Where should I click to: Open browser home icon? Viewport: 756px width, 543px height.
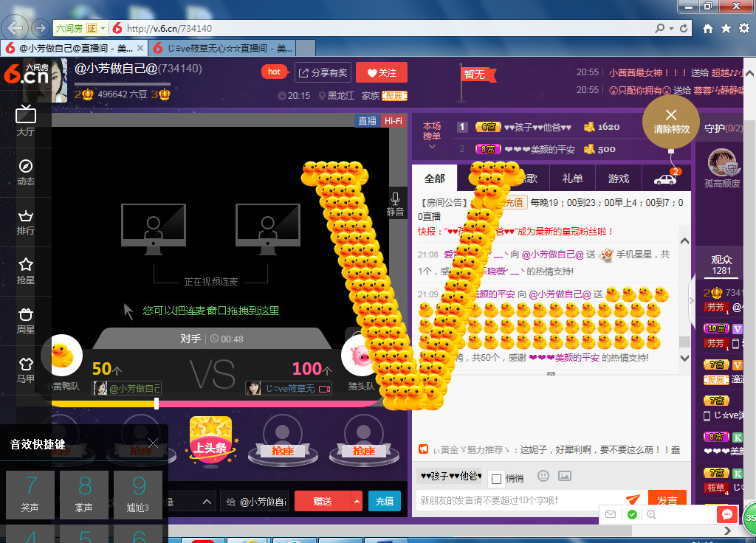coord(708,29)
